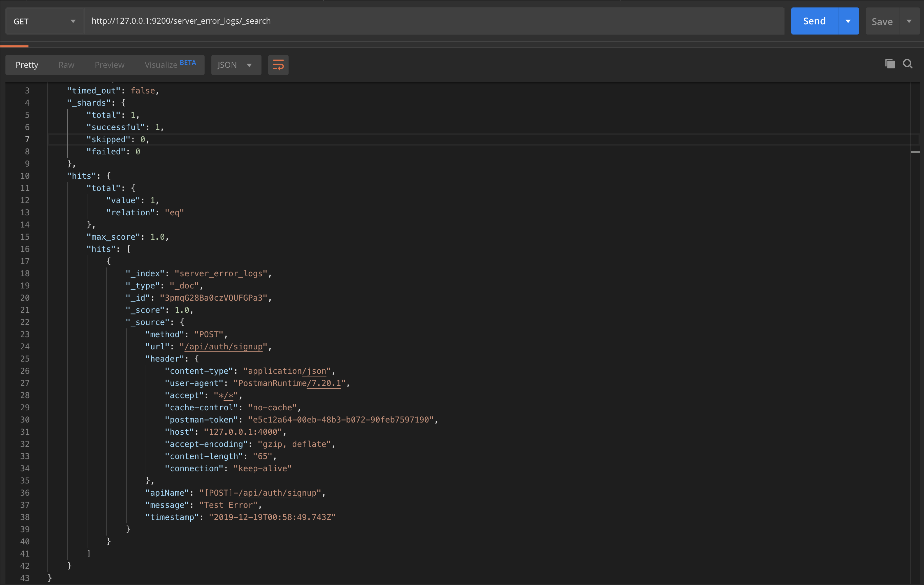This screenshot has width=924, height=585.
Task: Click the "_type" value "_doc"
Action: pos(184,286)
